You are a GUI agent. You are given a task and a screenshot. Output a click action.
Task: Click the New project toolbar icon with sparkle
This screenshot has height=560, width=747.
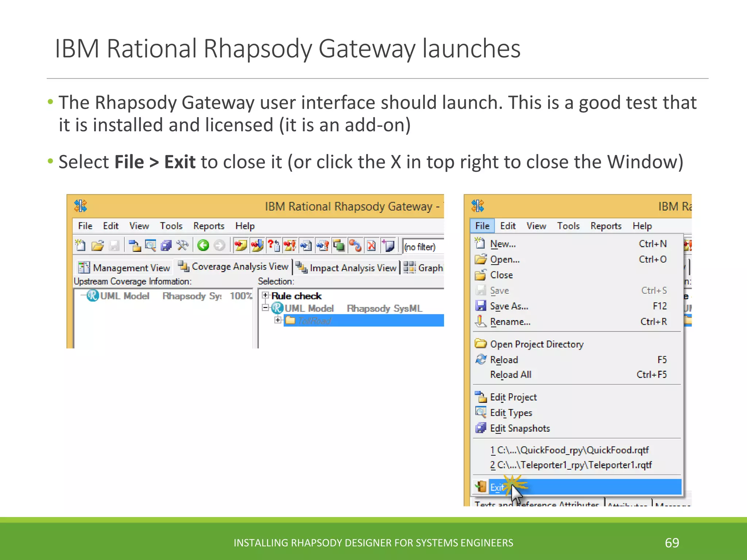point(80,245)
